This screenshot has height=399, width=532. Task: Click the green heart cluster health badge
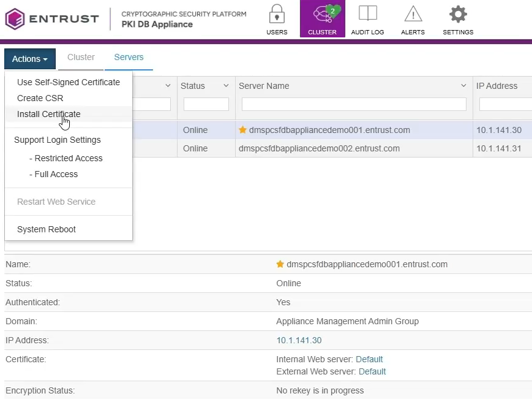click(333, 12)
